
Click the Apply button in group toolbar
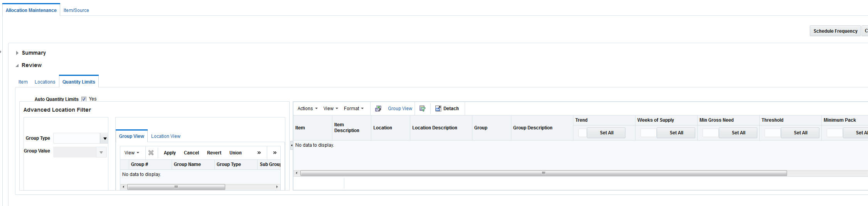(x=170, y=153)
